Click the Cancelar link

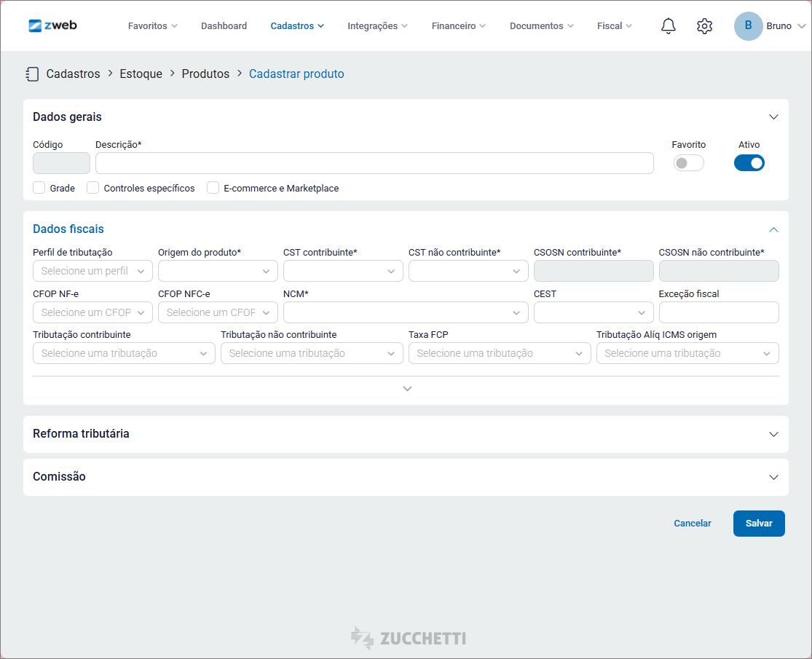[x=692, y=524]
